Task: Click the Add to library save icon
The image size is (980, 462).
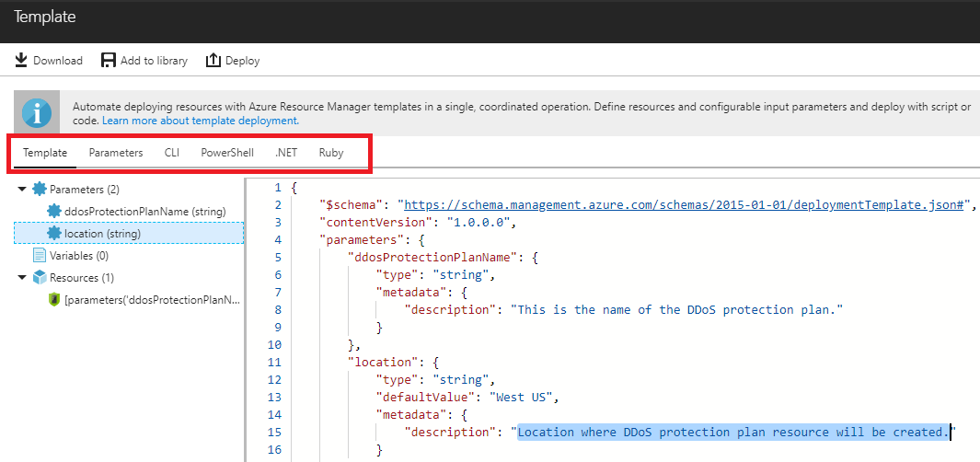Action: 109,61
